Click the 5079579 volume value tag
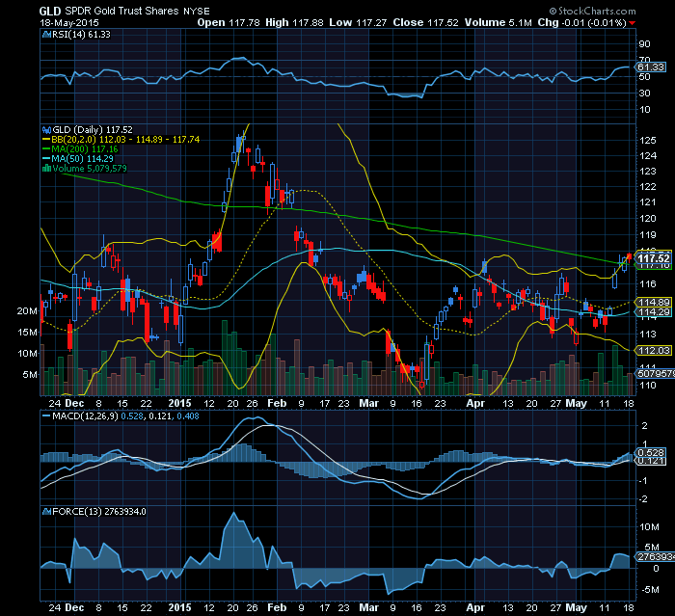The width and height of the screenshot is (675, 616). click(655, 374)
